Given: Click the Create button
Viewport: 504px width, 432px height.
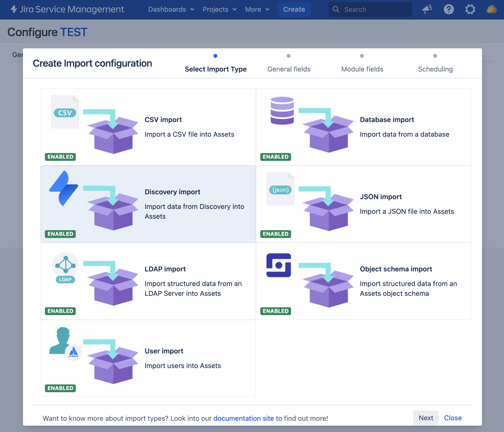Looking at the screenshot, I should [x=294, y=9].
